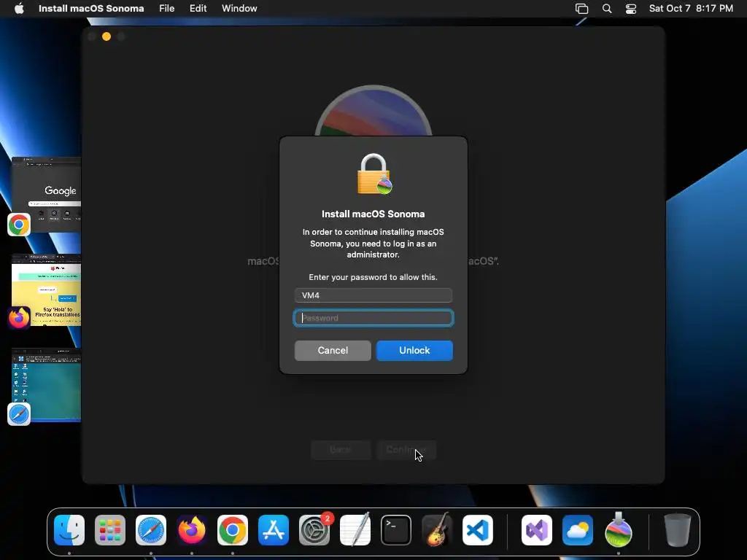Viewport: 747px width, 560px height.
Task: Launch Google Chrome from the Dock
Action: [x=233, y=530]
